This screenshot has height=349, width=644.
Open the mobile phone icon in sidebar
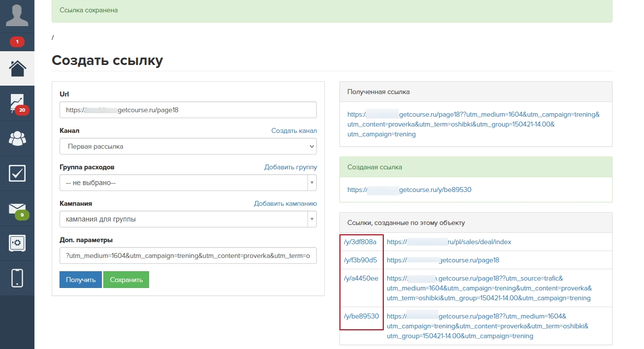click(x=17, y=278)
